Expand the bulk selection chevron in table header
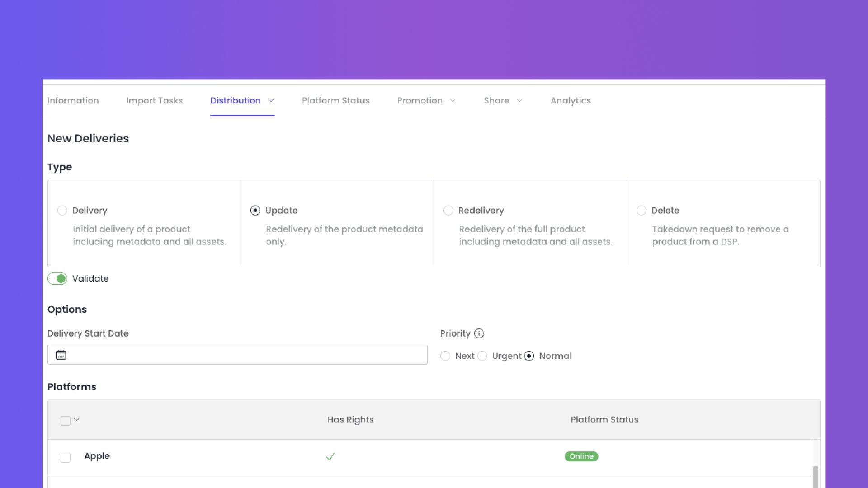The image size is (868, 488). [77, 420]
